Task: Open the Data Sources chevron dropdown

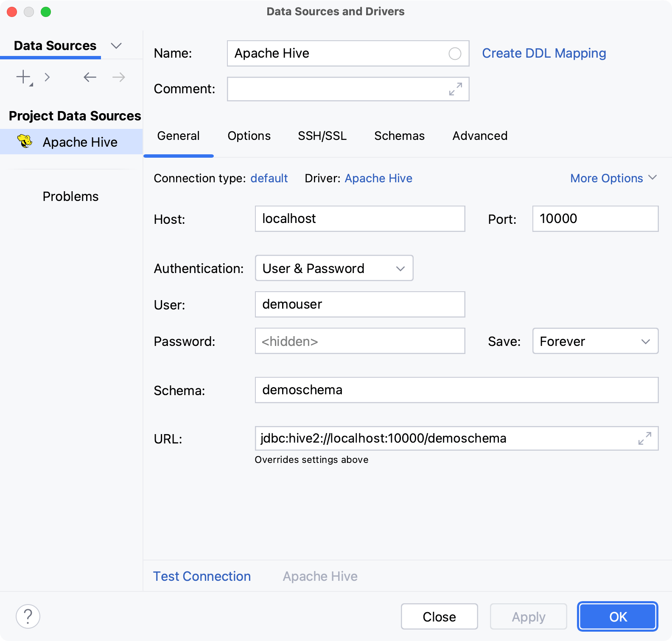Action: point(116,46)
